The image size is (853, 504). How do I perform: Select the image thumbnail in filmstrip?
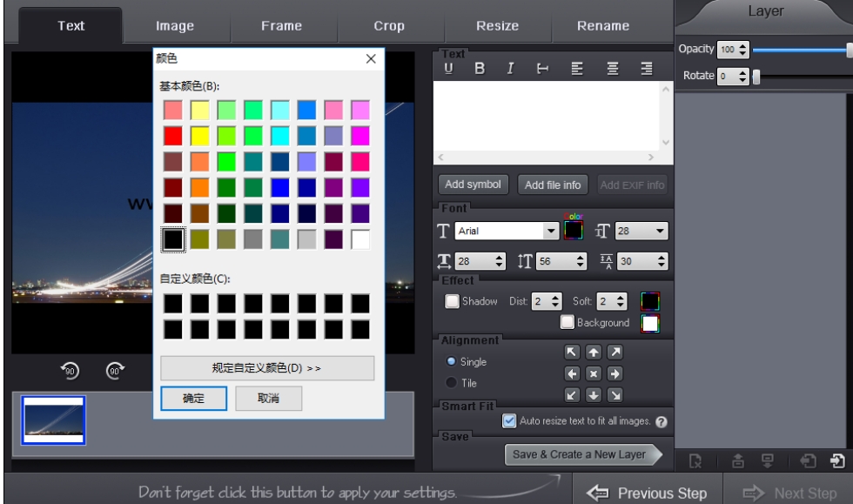[x=53, y=420]
